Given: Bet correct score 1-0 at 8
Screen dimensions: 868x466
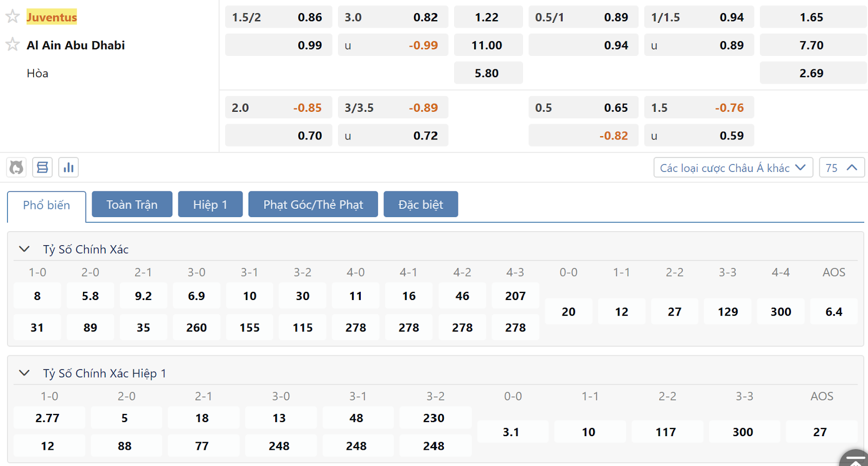Looking at the screenshot, I should click(37, 296).
